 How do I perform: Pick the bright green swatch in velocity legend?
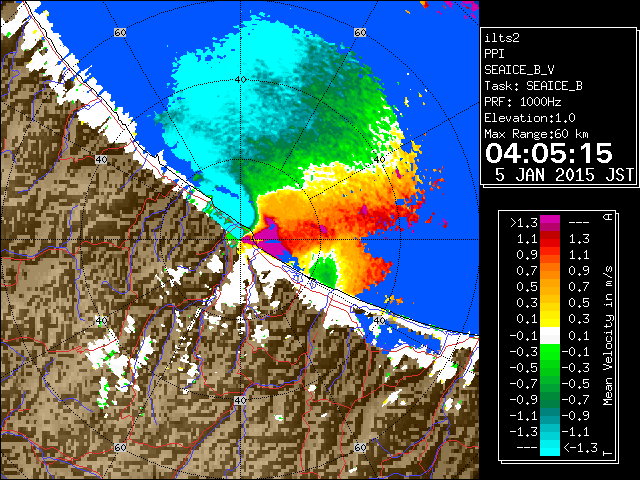point(550,351)
